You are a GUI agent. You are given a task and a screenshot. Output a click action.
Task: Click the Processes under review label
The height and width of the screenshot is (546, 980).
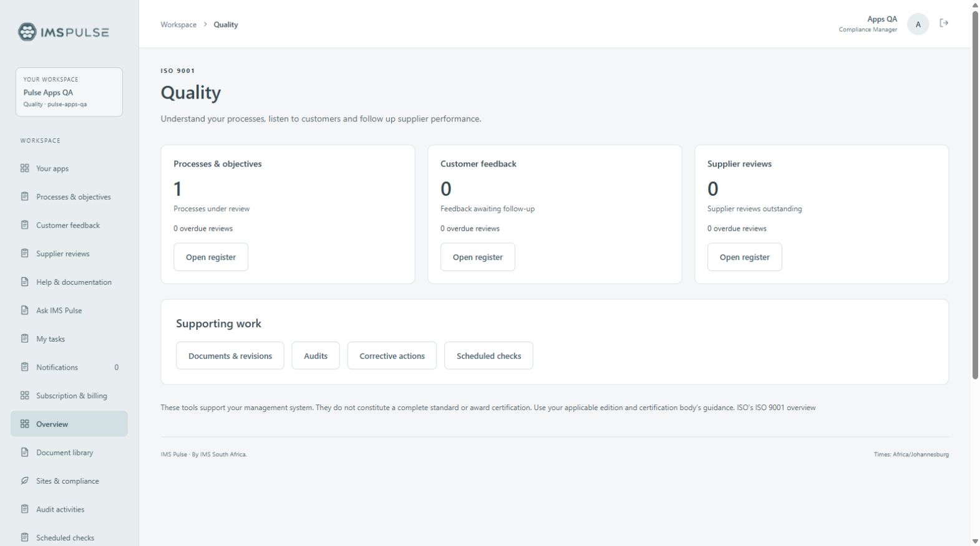tap(211, 209)
